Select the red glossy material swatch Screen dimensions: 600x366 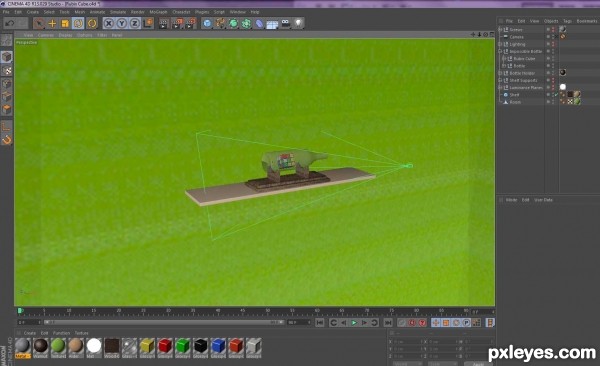pyautogui.click(x=165, y=346)
